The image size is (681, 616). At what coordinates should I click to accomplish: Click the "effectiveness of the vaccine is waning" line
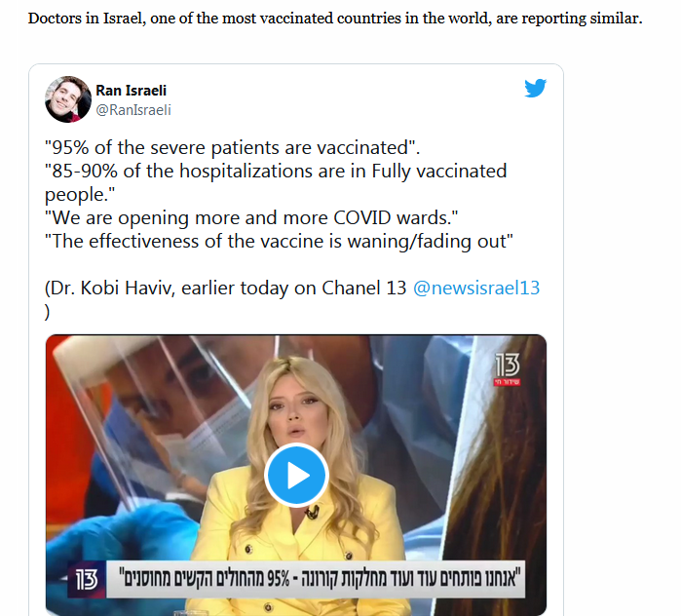click(279, 242)
